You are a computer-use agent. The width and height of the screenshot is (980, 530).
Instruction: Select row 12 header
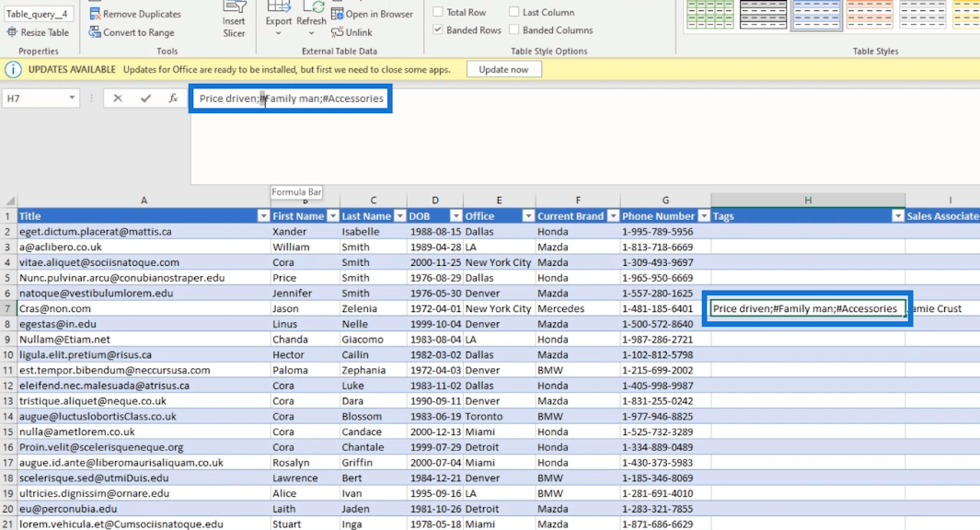pyautogui.click(x=8, y=386)
